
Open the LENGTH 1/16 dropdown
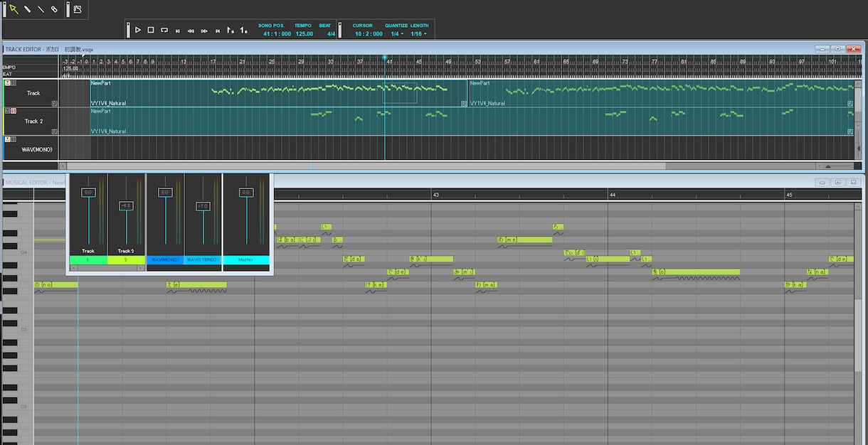tap(419, 33)
